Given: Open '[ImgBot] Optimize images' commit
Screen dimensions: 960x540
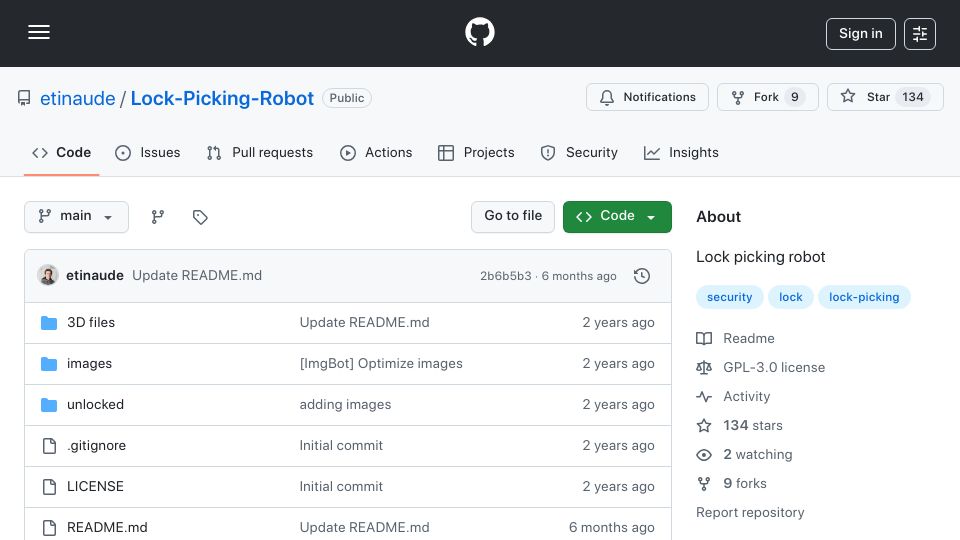Looking at the screenshot, I should (381, 364).
